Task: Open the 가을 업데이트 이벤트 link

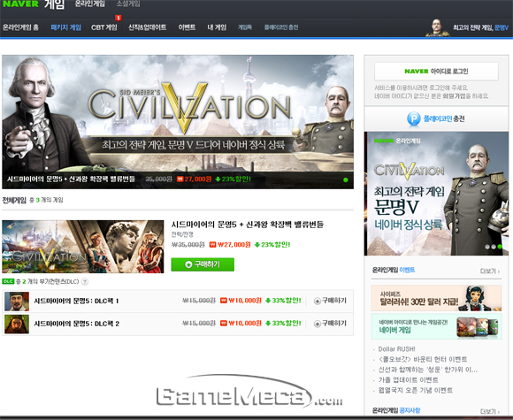Action: coord(408,380)
